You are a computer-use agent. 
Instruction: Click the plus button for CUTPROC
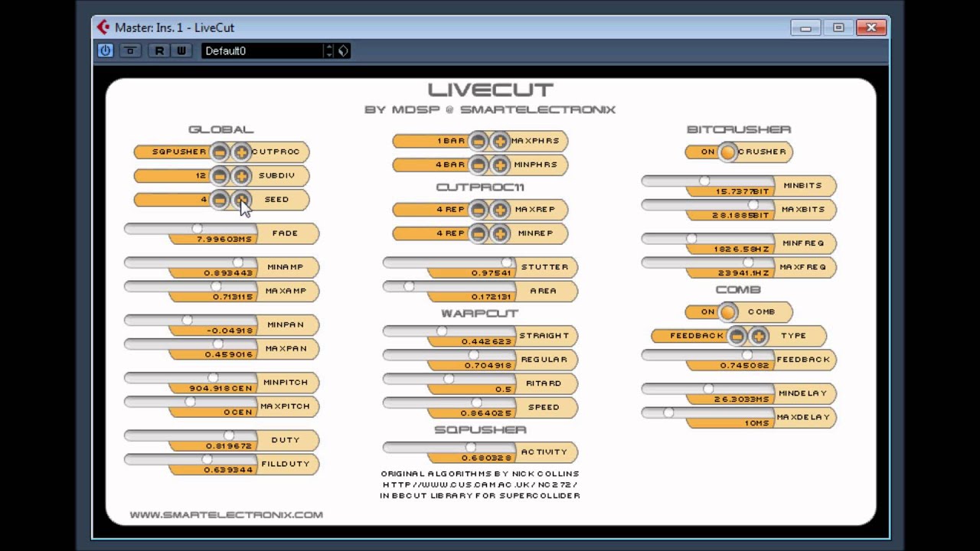point(241,152)
